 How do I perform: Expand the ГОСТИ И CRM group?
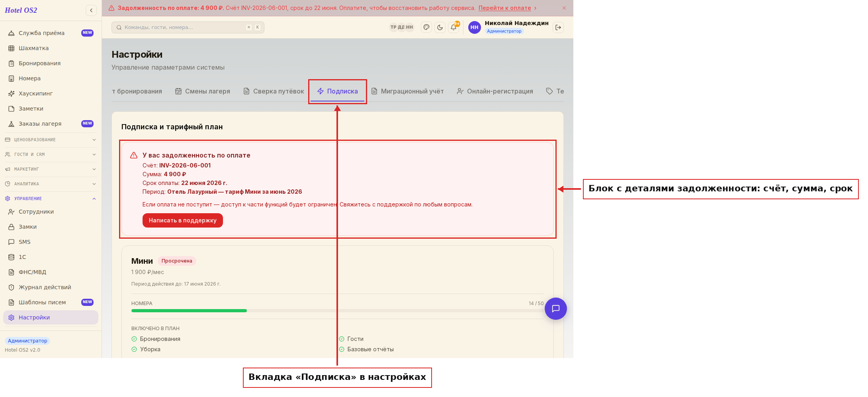pyautogui.click(x=51, y=154)
